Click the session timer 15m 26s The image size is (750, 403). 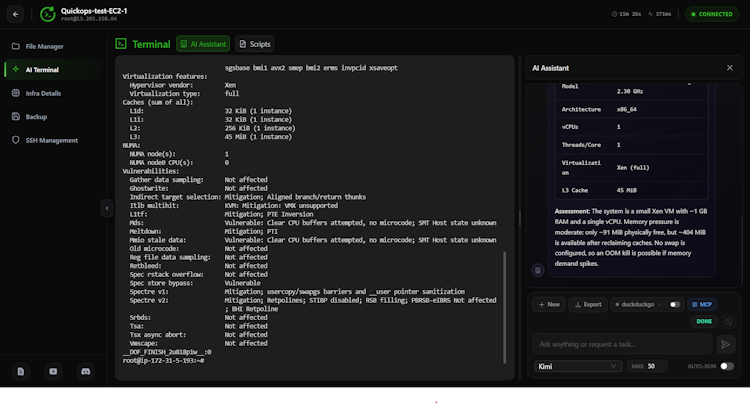point(626,14)
